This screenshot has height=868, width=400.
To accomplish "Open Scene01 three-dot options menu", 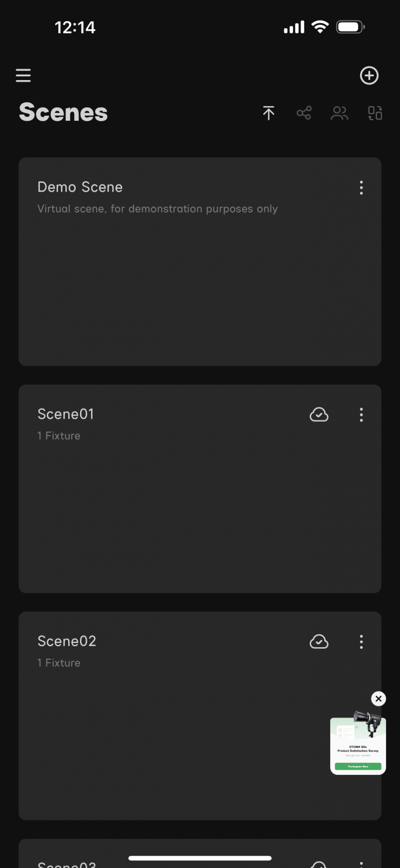I will 361,415.
